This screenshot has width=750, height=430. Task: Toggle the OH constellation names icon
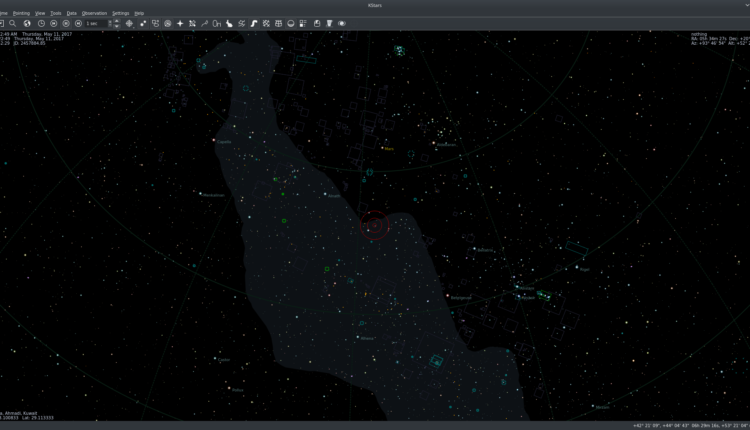click(216, 22)
